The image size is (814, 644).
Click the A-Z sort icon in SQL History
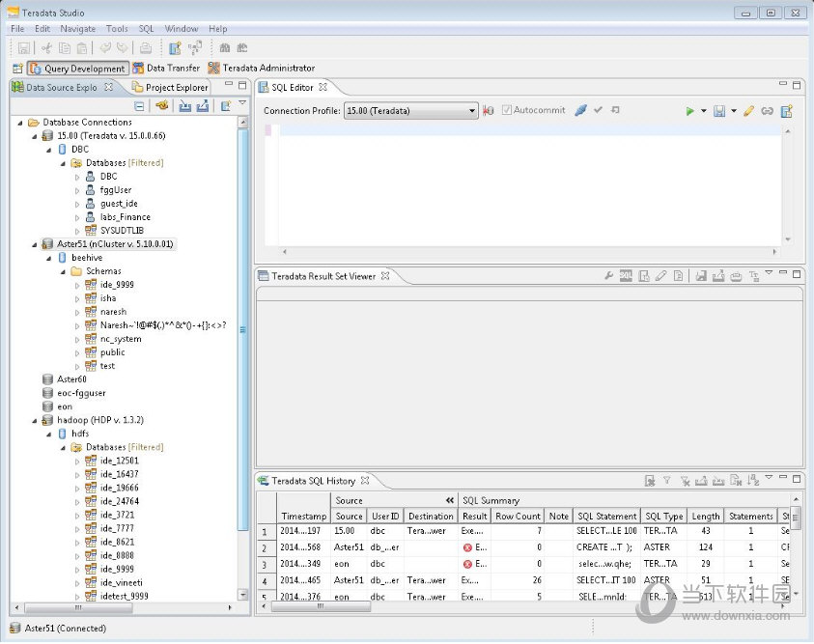click(753, 481)
